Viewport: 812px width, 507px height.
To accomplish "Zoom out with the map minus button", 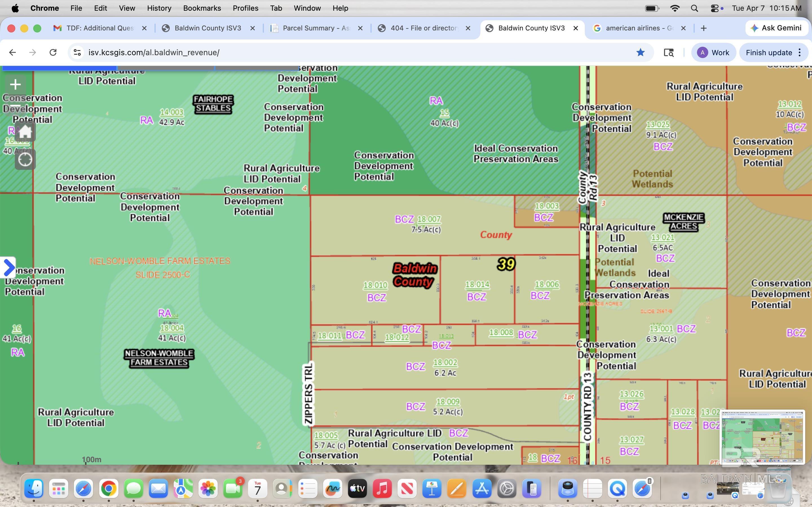I will 16,106.
